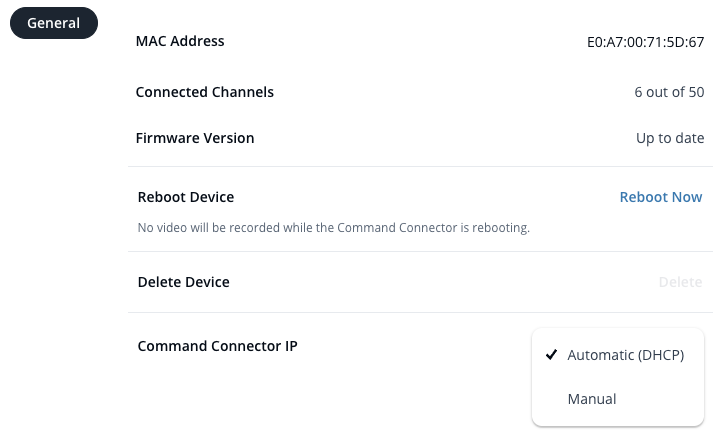Choose Automatic (DHCP) from the IP menu
Screen dimensions: 716x432
coord(625,355)
